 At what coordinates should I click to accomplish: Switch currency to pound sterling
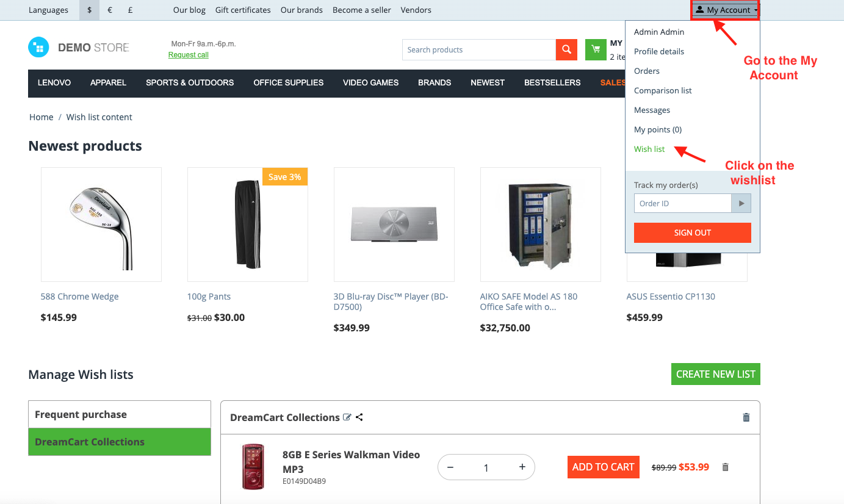[x=130, y=10]
